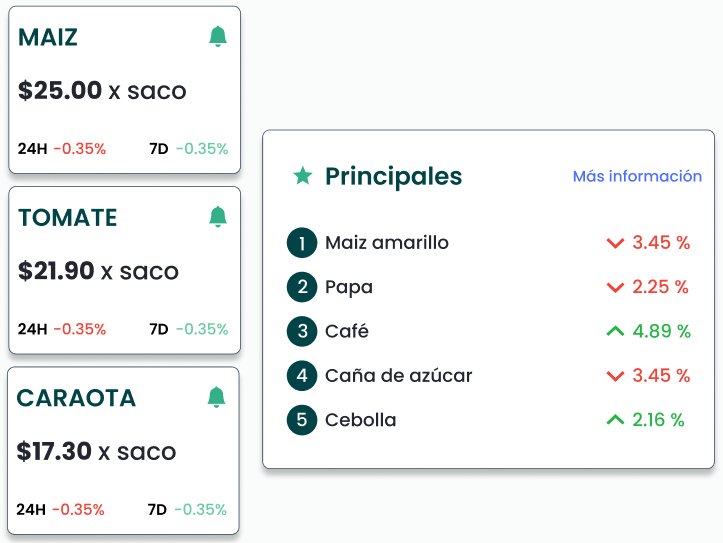Screen dimensions: 723x543
Task: Toggle the TOMATE alert bell
Action: [218, 217]
